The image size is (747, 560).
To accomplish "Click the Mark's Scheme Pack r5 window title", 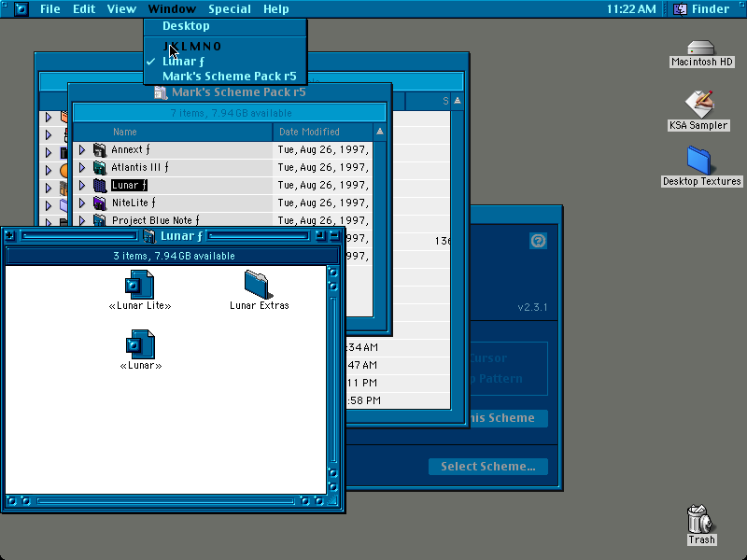I will [x=239, y=92].
